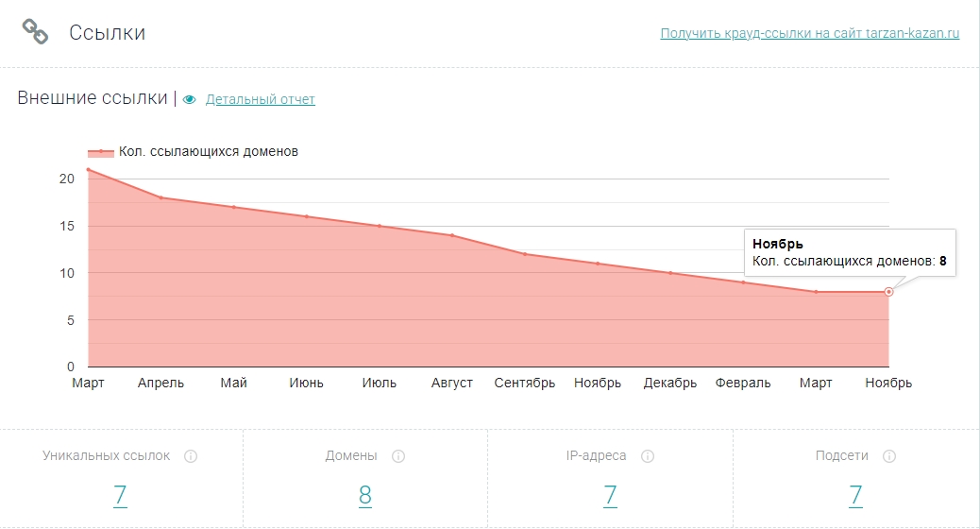Viewport: 980px width, 529px height.
Task: Click the eye icon next to Детальный отчет
Action: tap(190, 99)
